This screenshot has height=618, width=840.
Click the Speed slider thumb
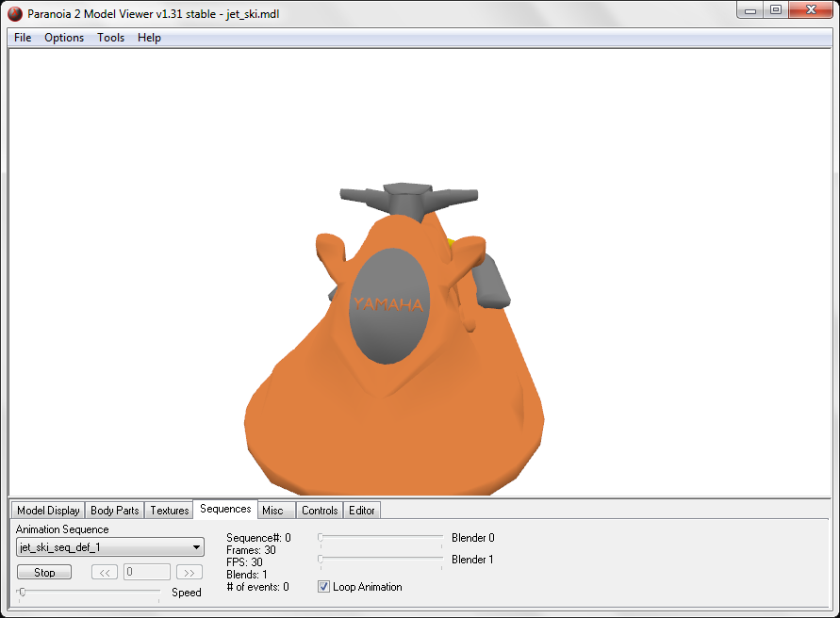(x=23, y=592)
